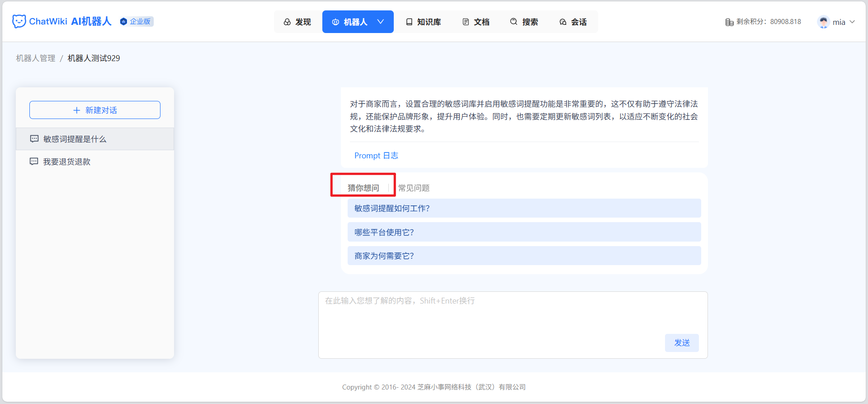Switch to the 常见问题 tab
Screen dimensions: 868x404
point(414,188)
